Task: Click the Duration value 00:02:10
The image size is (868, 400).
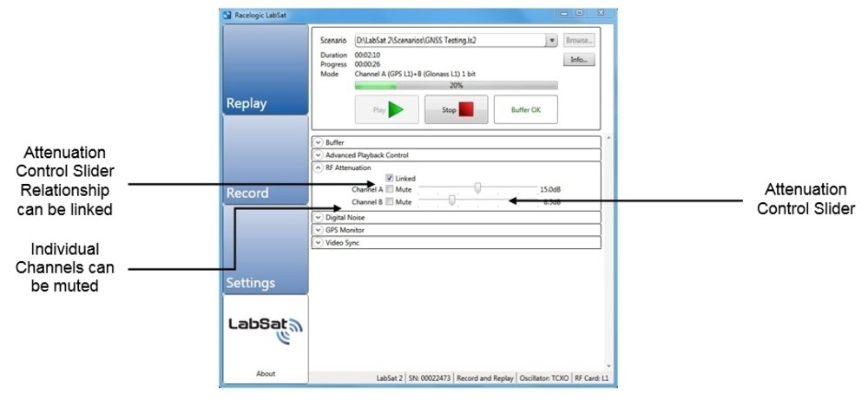Action: tap(367, 56)
